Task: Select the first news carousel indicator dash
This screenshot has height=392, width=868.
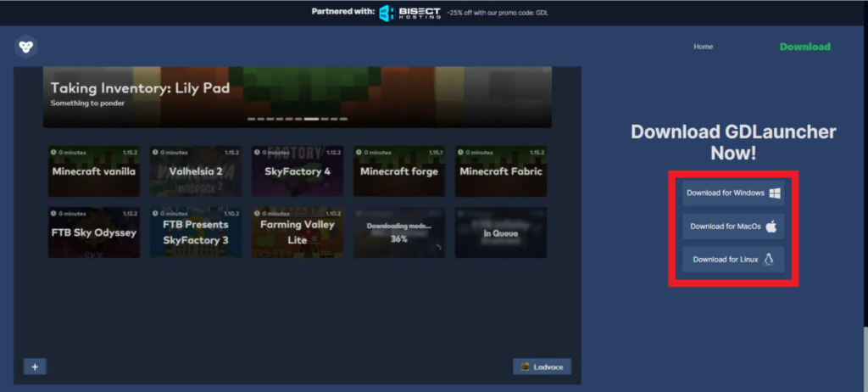Action: point(251,119)
